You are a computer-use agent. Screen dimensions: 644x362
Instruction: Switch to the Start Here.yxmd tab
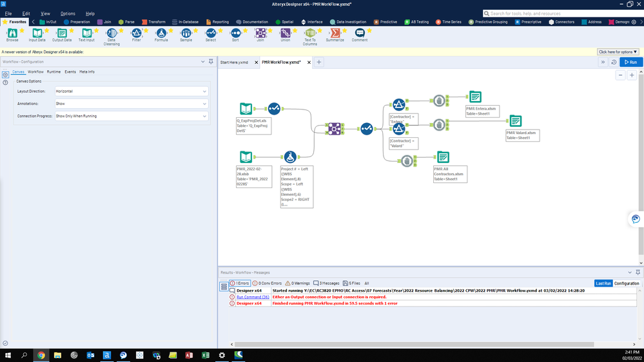point(234,62)
